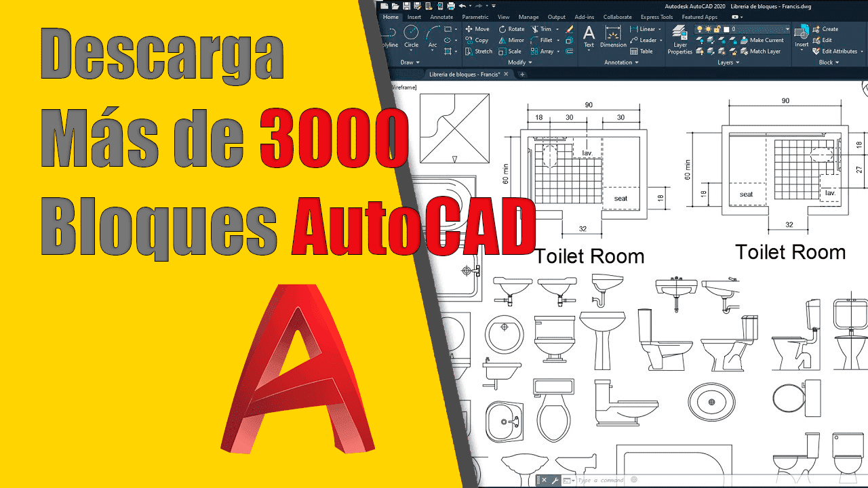The height and width of the screenshot is (488, 868).
Task: Open the Fillet flyout arrow
Action: tap(557, 40)
